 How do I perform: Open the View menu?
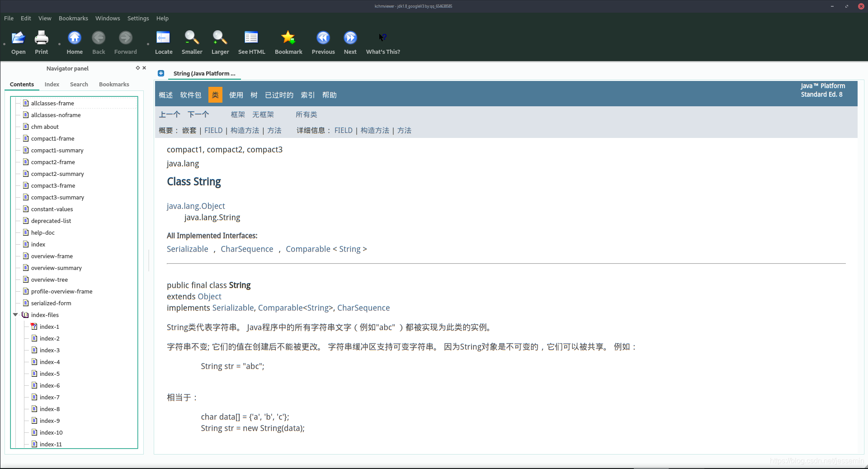click(x=45, y=19)
